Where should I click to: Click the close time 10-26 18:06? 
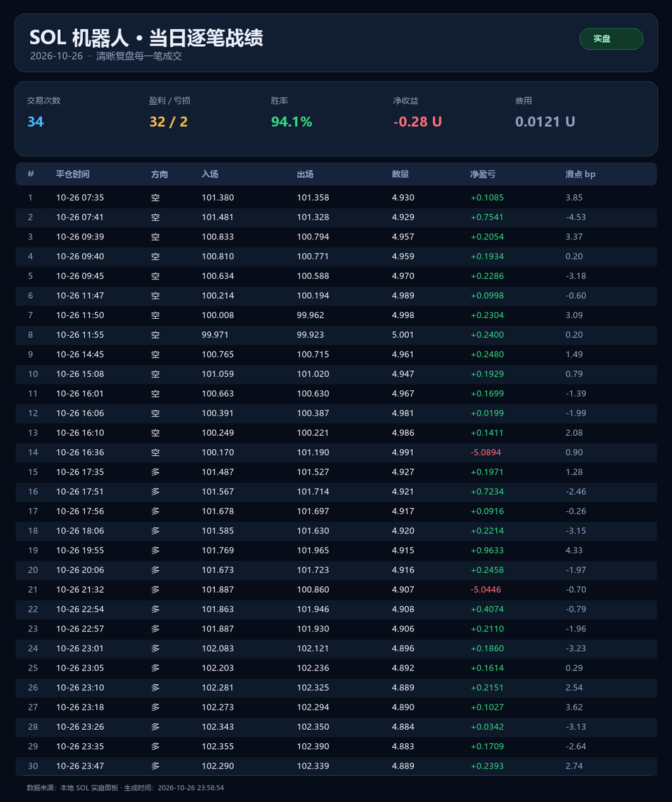80,531
